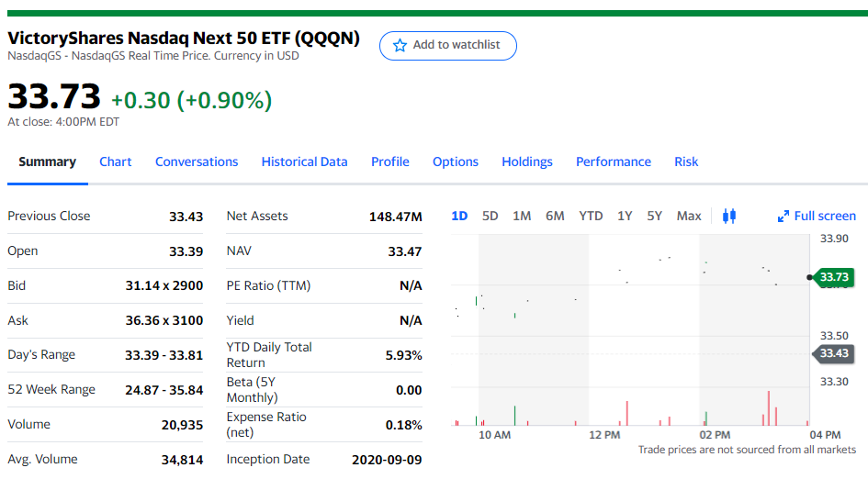Click the Yield label
868x479 pixels.
[240, 320]
